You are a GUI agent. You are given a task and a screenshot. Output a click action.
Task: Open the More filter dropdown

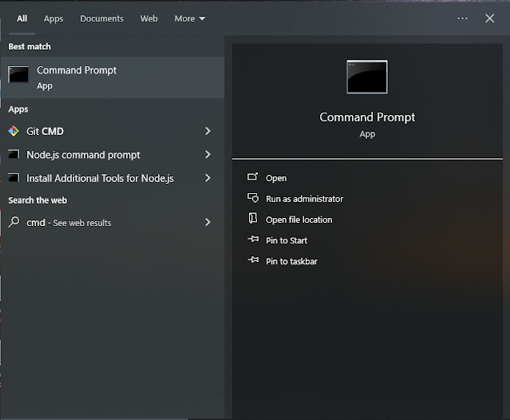click(190, 19)
